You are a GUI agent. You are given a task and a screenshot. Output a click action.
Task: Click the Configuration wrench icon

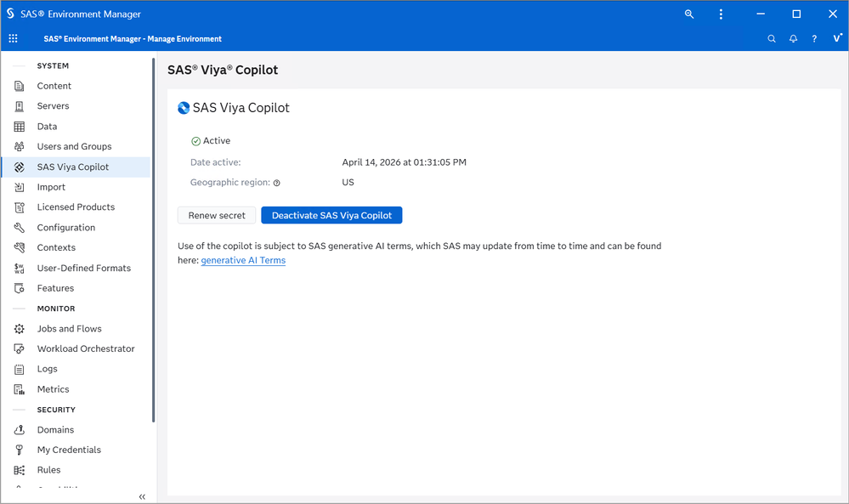19,228
